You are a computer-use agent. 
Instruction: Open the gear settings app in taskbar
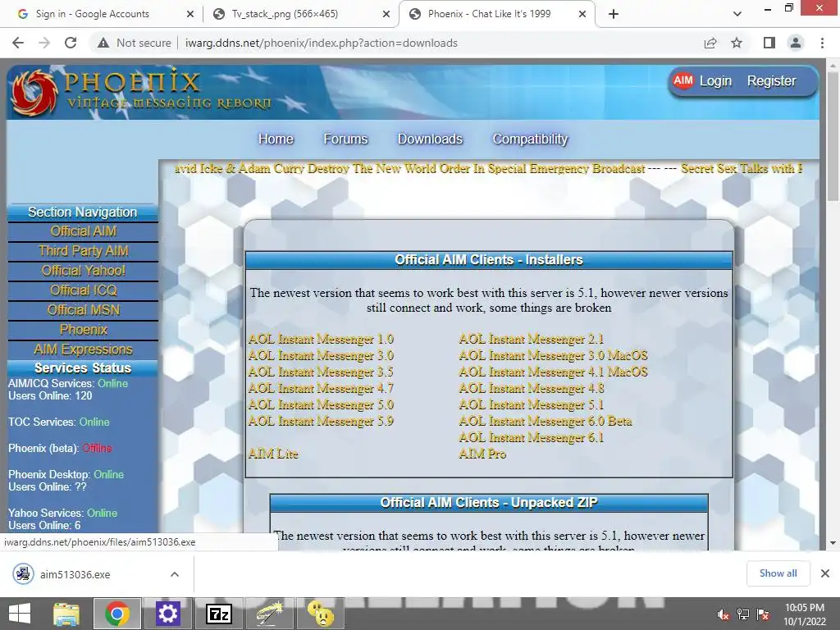pyautogui.click(x=167, y=614)
